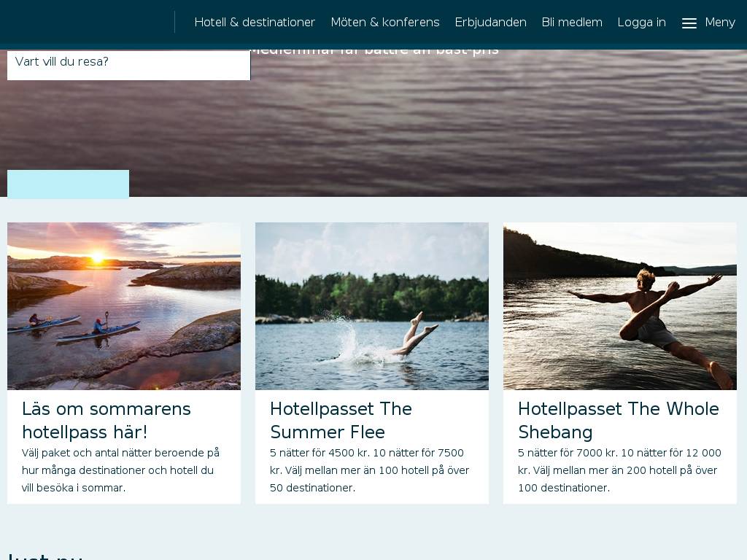747x560 pixels.
Task: Open the jumping man lake image
Action: point(620,306)
